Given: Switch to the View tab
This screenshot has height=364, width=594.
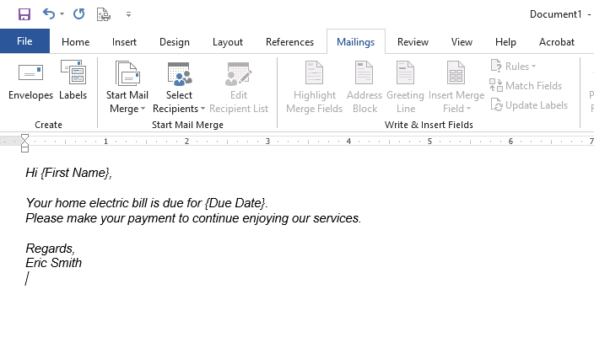Looking at the screenshot, I should (x=462, y=41).
